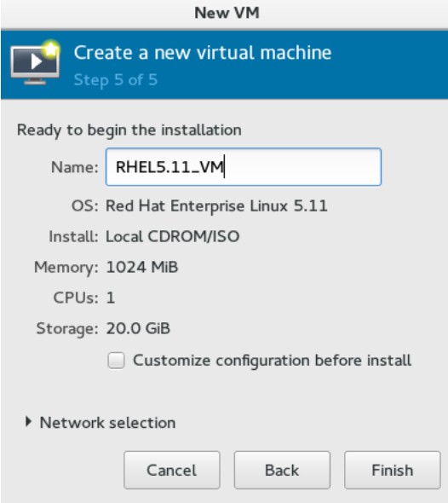Enable Customize configuration before install checkbox
The width and height of the screenshot is (448, 503).
tap(116, 361)
